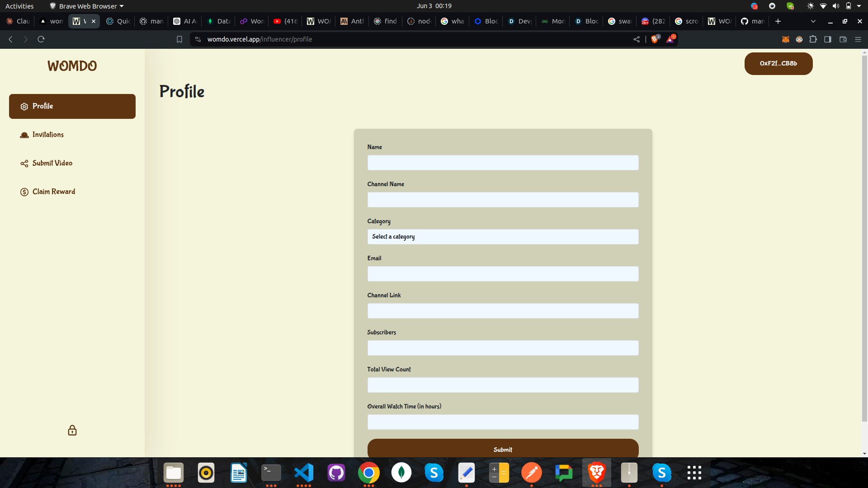Click the Brave Shields lion icon
Viewport: 868px width, 488px height.
click(655, 39)
